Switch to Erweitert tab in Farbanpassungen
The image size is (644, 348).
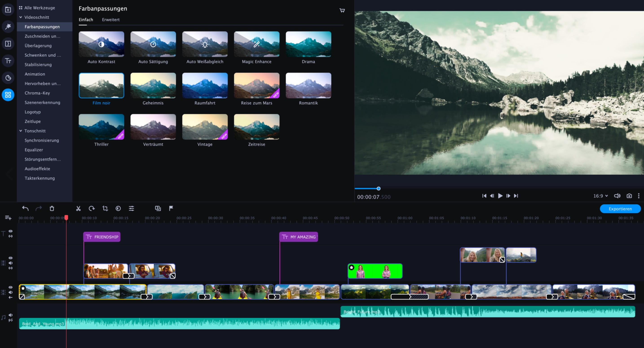[x=110, y=19]
